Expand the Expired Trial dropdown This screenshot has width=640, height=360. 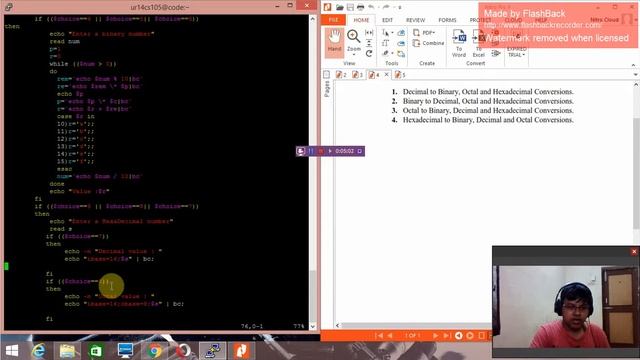516,51
